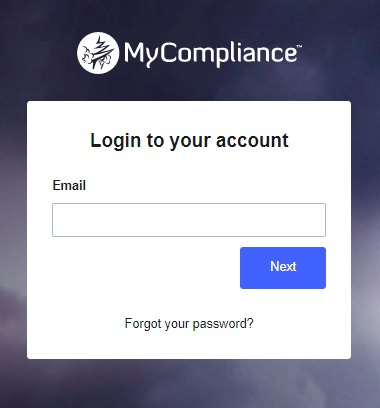Click the 'Compliance' part of the logo text
Screen dimensions: 380x408
tap(227, 53)
